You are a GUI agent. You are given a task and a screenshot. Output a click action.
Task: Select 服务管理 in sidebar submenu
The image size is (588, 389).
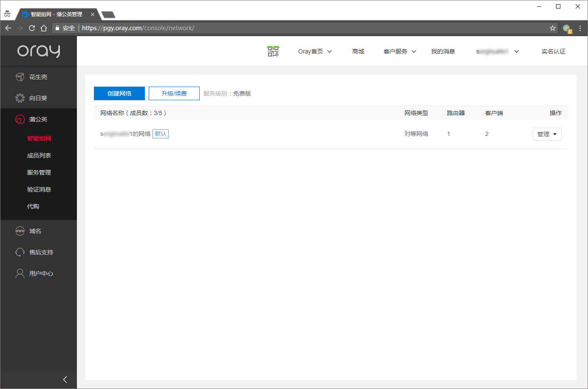point(39,172)
